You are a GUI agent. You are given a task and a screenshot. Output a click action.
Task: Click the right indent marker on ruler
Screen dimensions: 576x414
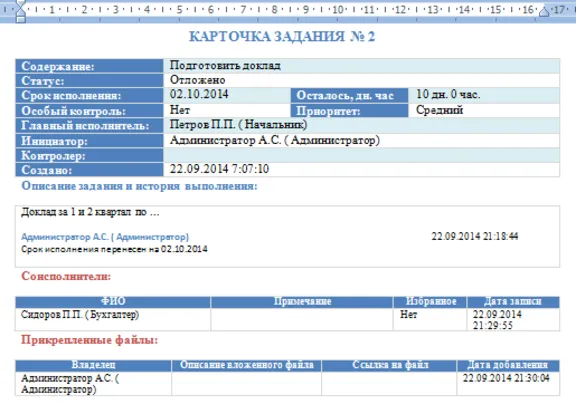[544, 12]
